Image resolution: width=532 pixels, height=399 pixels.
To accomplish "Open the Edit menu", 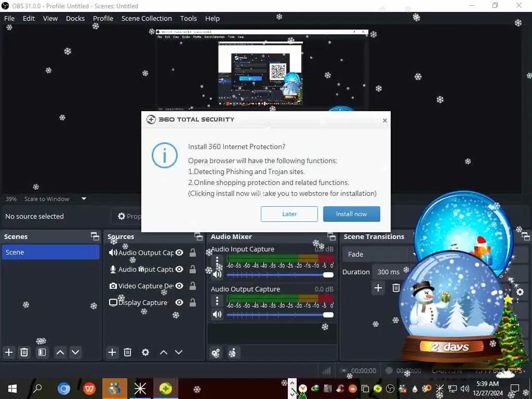I will 29,18.
